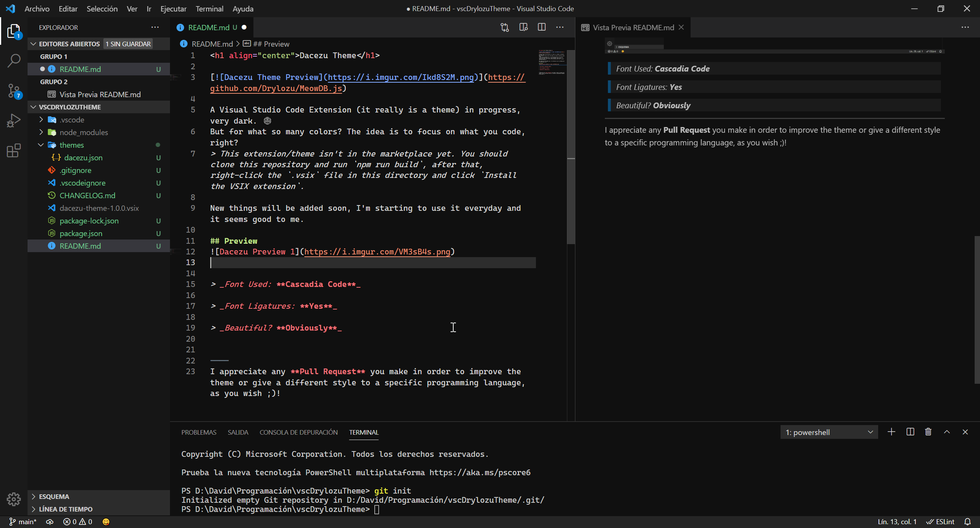
Task: Switch to the SALIDA panel tab
Action: point(238,432)
